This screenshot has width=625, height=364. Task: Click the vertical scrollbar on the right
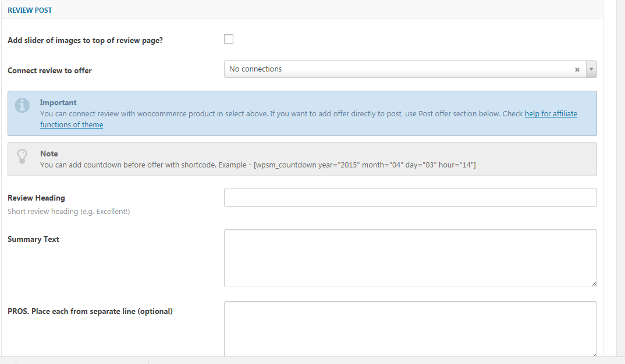(x=620, y=174)
